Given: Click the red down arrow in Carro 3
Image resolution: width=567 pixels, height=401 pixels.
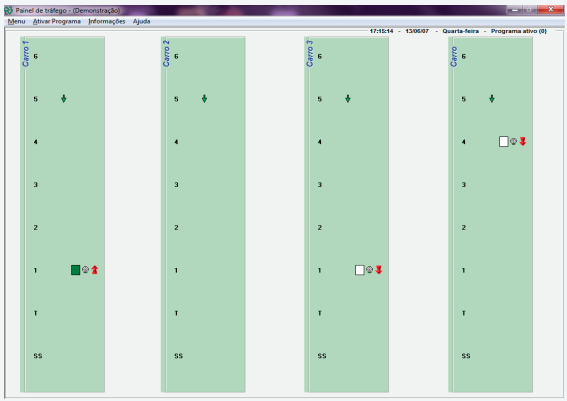Looking at the screenshot, I should [379, 270].
